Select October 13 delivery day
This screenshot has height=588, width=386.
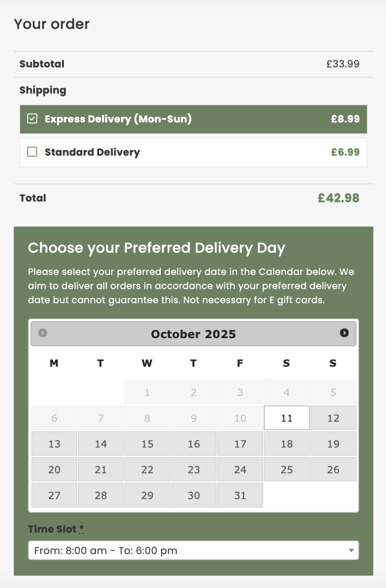tap(54, 444)
